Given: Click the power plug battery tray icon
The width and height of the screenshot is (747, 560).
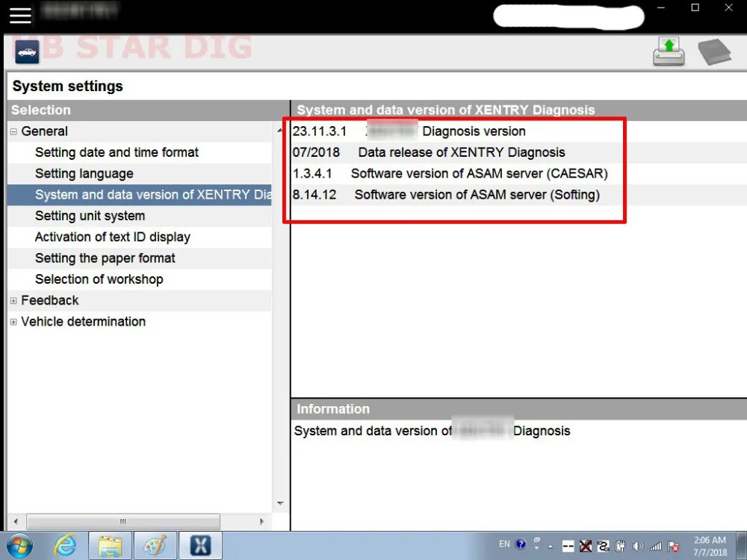Looking at the screenshot, I should [620, 546].
